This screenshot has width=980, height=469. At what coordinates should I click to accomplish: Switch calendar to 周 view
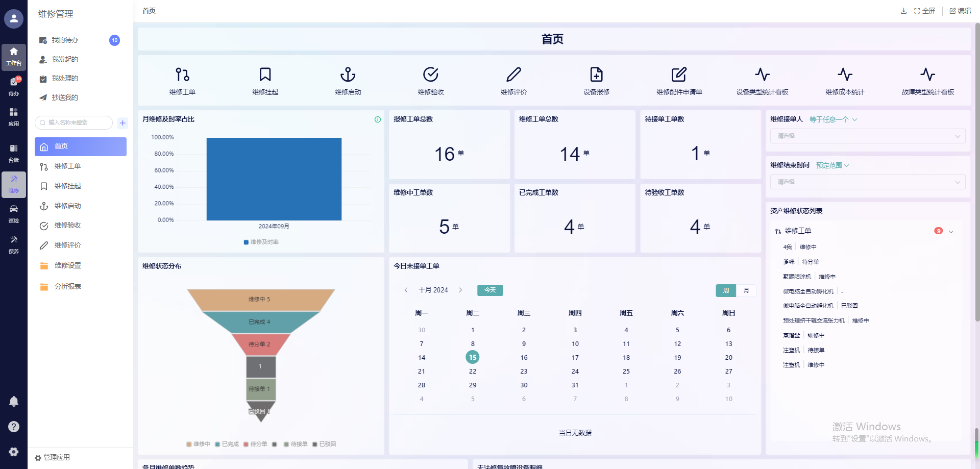(726, 290)
